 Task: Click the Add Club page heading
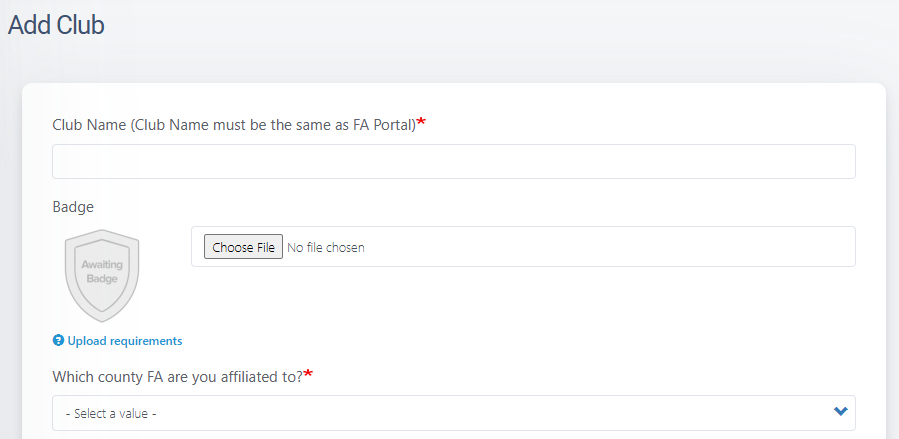tap(56, 26)
